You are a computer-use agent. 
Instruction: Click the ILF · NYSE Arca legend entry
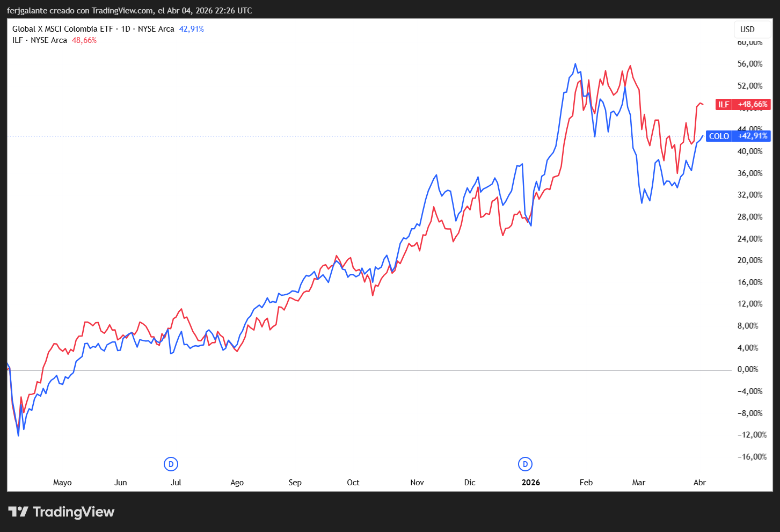click(x=40, y=40)
